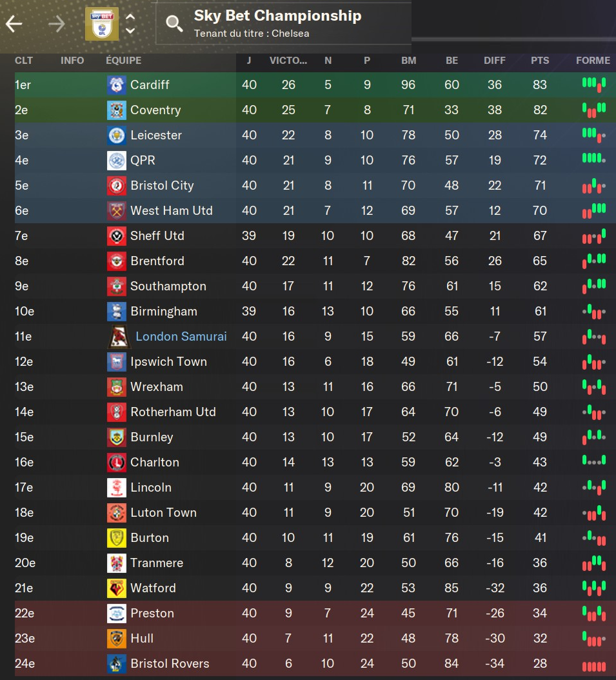This screenshot has height=680, width=616.
Task: Sort table by DIFF column header
Action: point(495,61)
